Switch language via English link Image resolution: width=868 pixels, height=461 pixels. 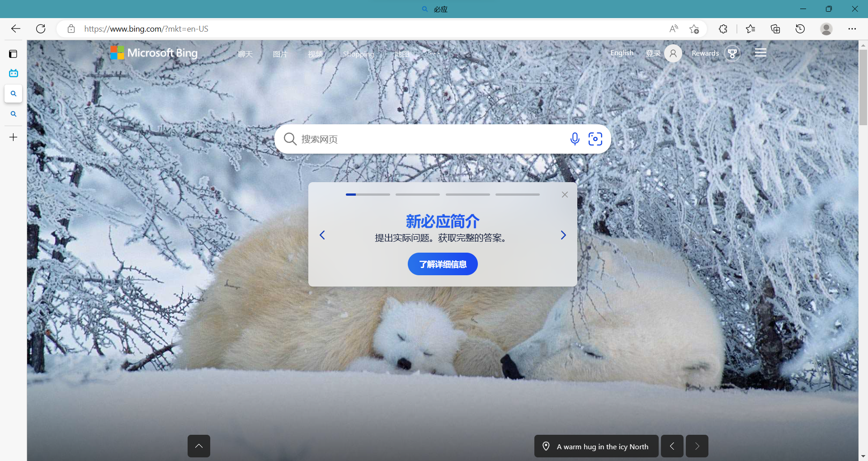pyautogui.click(x=622, y=53)
